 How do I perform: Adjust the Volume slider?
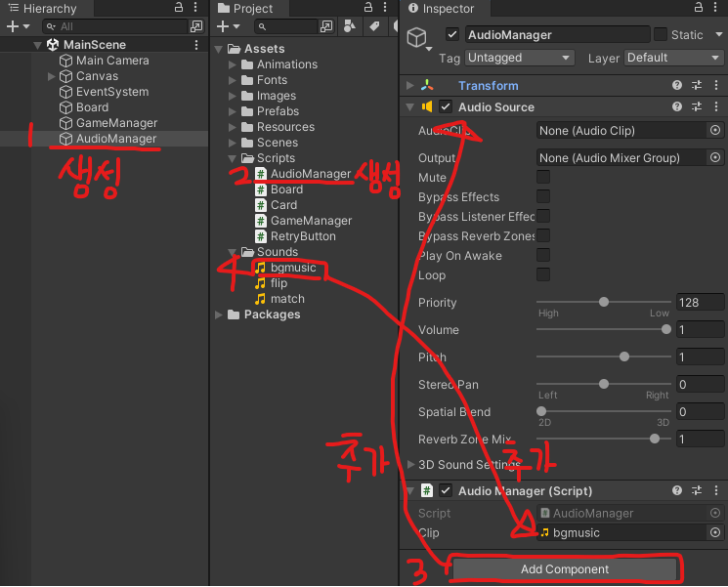coord(604,329)
